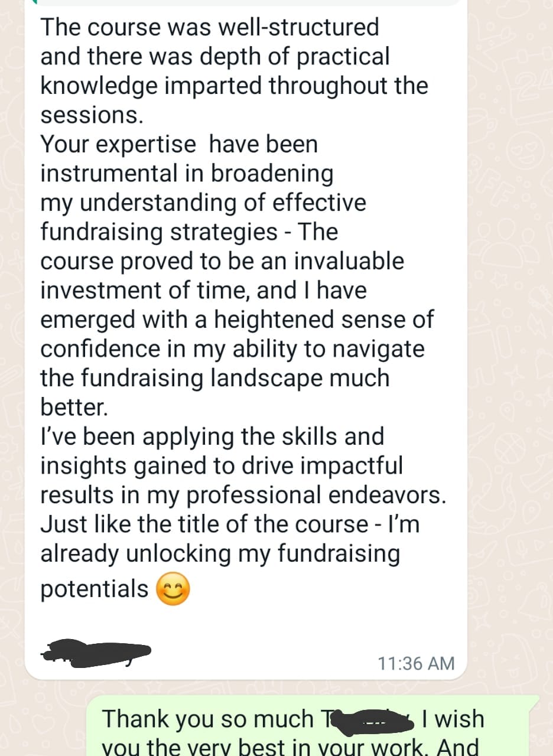Image resolution: width=553 pixels, height=756 pixels.
Task: Click "emerged with a heightened sense of"
Action: pos(236,320)
